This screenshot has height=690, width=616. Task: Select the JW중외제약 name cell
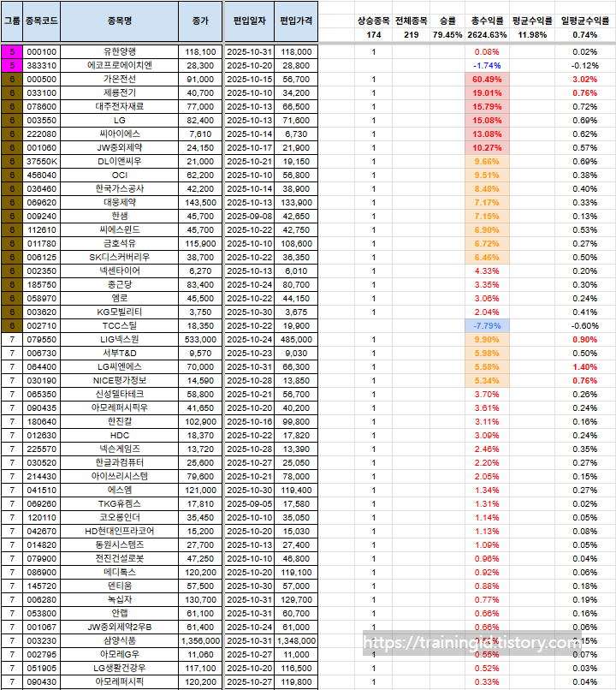(x=119, y=147)
